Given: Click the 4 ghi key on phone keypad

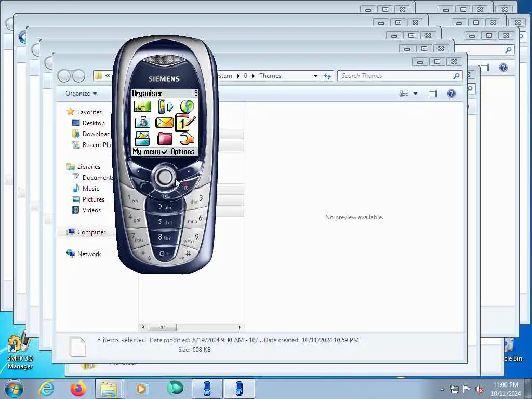Looking at the screenshot, I should point(135,218).
